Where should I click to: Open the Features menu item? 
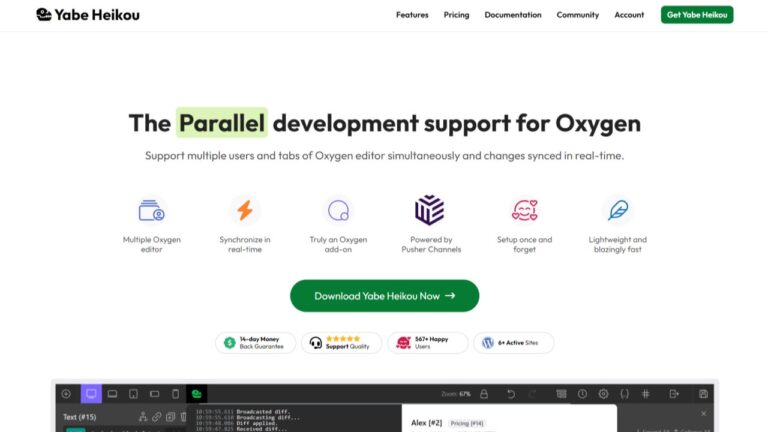pyautogui.click(x=412, y=15)
